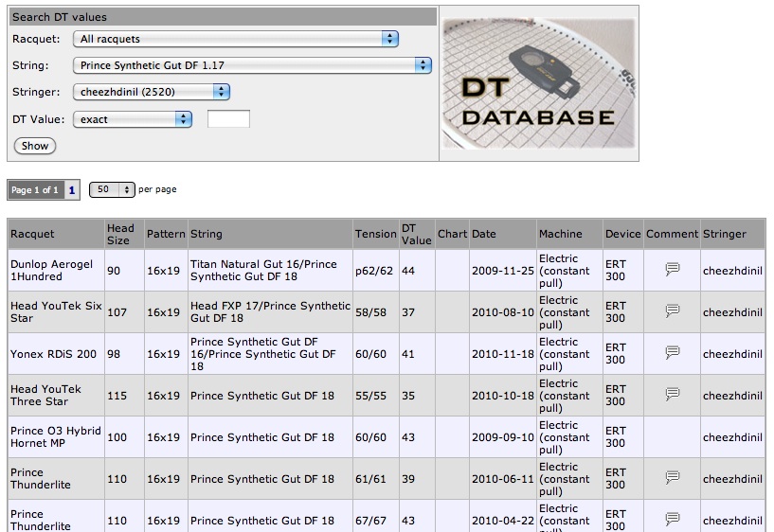The image size is (774, 532).
Task: Expand the Racquet dropdown showing All racquets
Action: [236, 39]
